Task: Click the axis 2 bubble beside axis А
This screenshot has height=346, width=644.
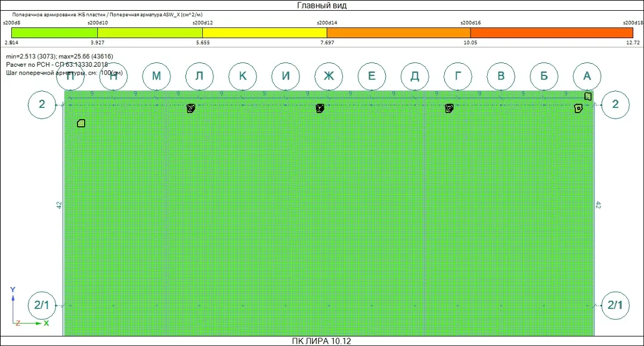Action: pyautogui.click(x=615, y=105)
